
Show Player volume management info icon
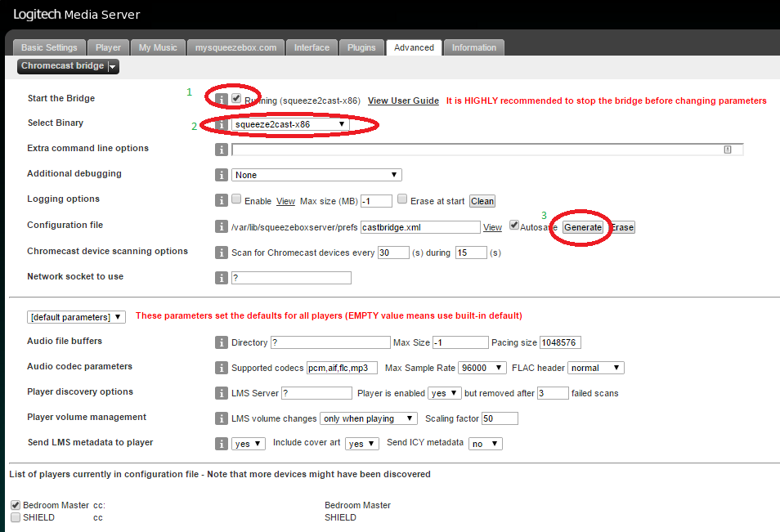(222, 418)
